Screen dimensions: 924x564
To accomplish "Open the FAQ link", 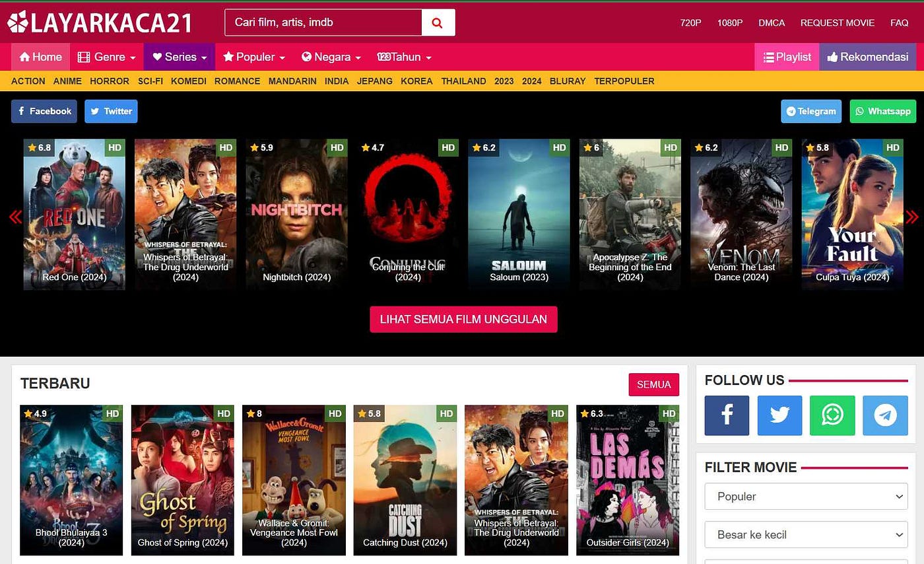I will (x=900, y=22).
